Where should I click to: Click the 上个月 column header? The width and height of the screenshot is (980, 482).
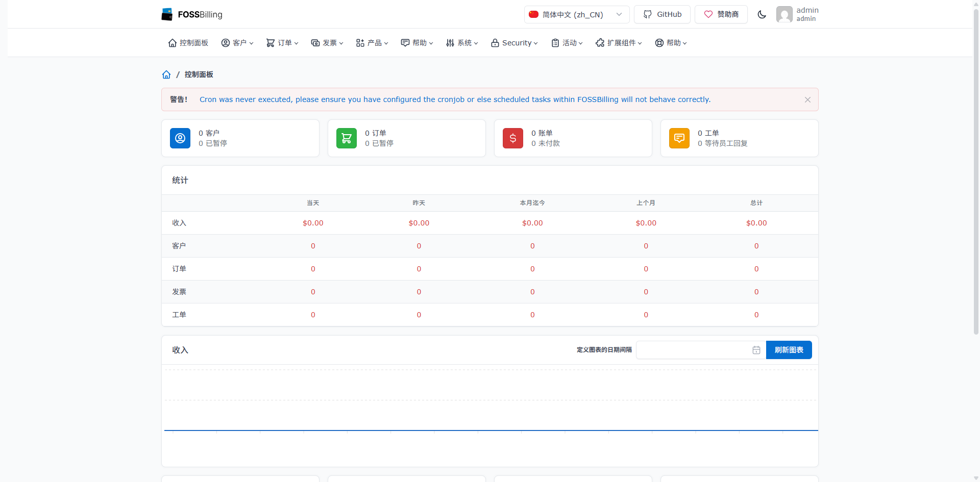[x=646, y=203]
